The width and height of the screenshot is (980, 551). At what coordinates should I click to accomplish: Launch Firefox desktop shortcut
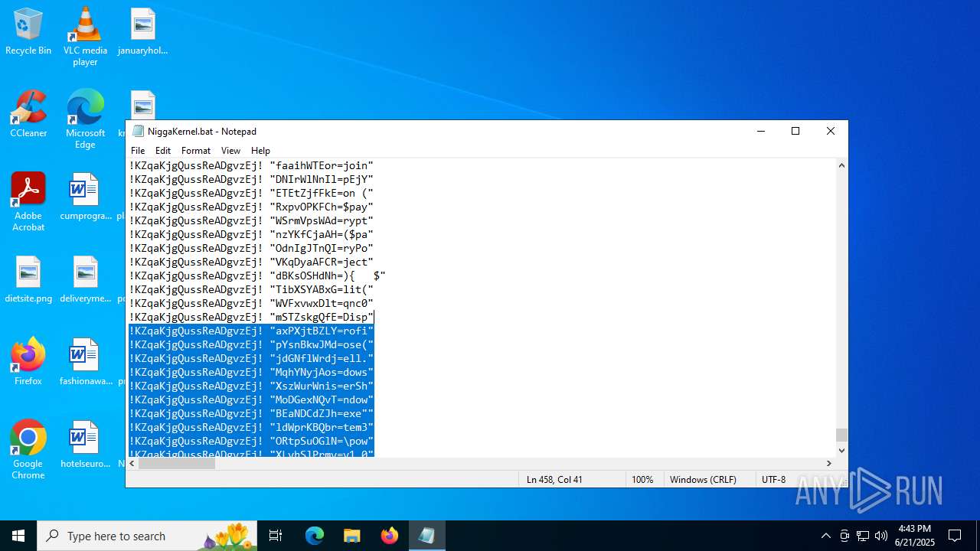tap(28, 363)
